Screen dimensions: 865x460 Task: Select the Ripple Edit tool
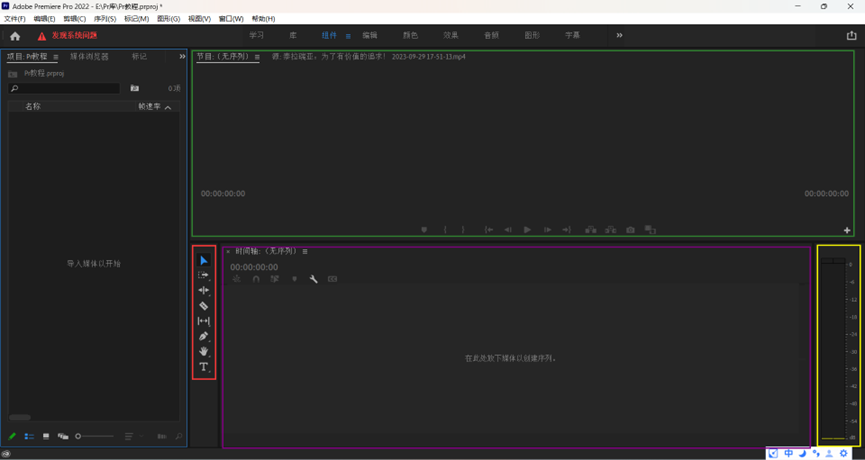pyautogui.click(x=204, y=290)
